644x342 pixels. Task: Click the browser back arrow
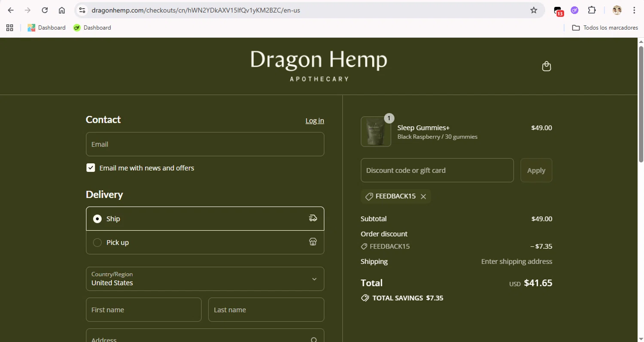(11, 10)
